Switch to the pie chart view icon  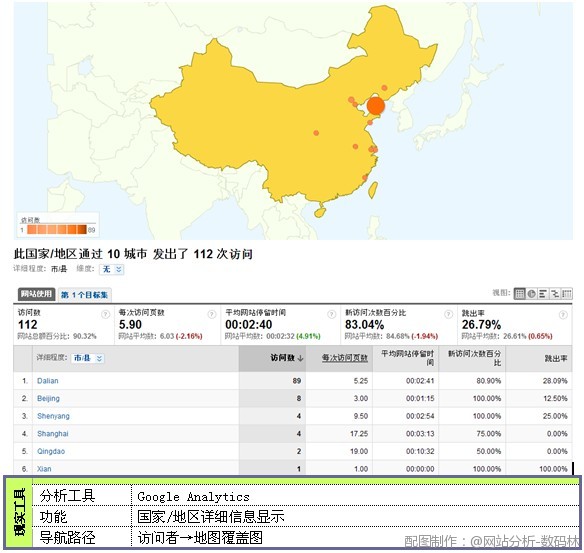pyautogui.click(x=531, y=294)
